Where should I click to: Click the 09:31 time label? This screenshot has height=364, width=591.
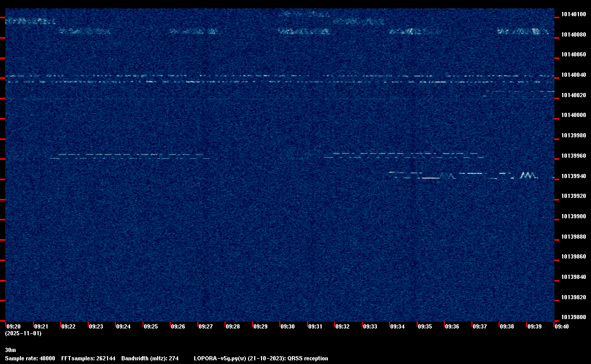(315, 326)
